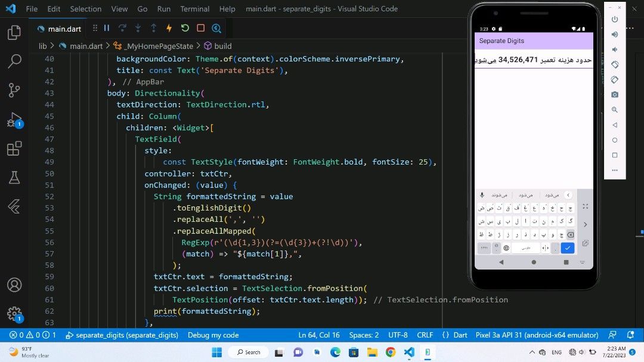Open Chrome from the taskbar
The image size is (644, 362).
[x=390, y=352]
